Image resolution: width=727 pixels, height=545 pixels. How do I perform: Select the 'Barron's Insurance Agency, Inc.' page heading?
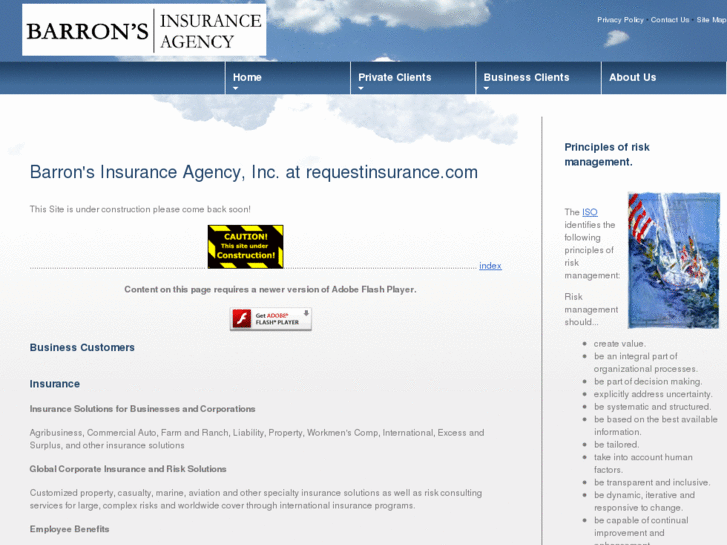254,172
